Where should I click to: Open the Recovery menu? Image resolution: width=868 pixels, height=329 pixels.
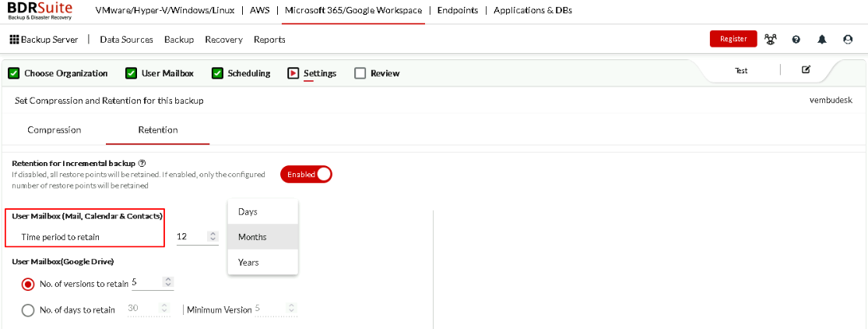[223, 40]
